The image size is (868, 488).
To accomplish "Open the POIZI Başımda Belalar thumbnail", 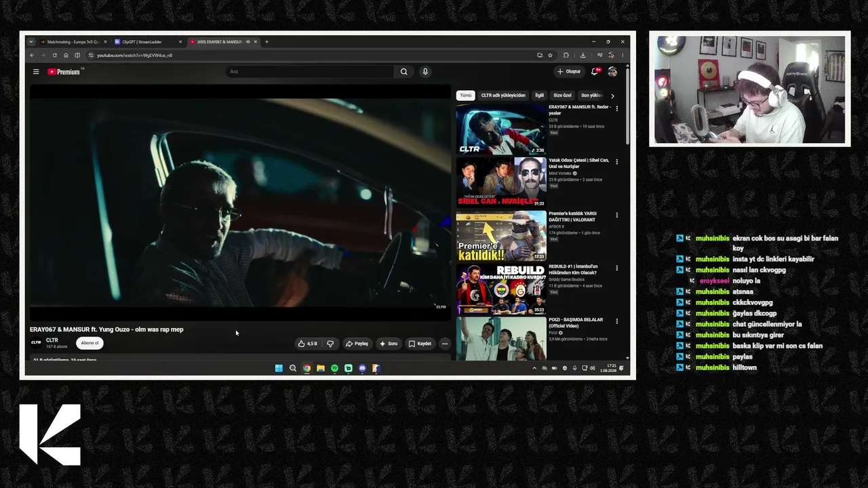I will [501, 338].
